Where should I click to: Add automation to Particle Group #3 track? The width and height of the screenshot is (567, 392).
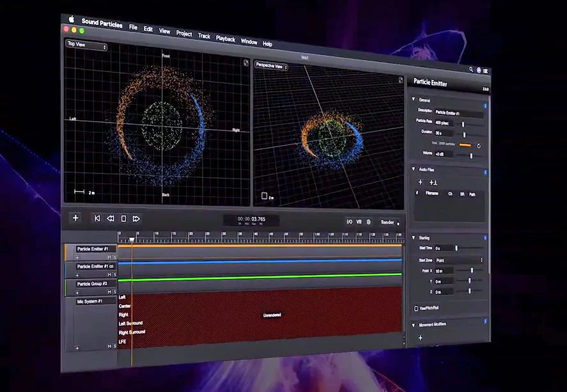coord(77,292)
